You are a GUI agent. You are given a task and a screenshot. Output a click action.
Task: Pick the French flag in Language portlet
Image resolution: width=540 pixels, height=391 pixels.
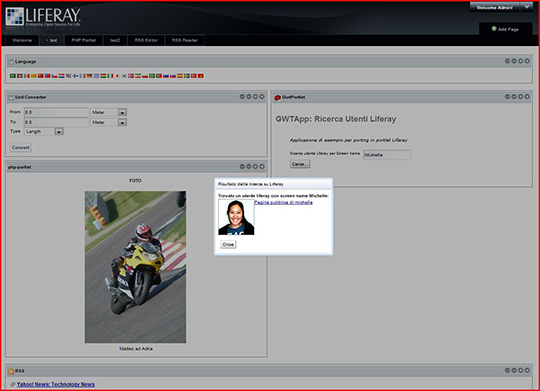click(x=82, y=76)
